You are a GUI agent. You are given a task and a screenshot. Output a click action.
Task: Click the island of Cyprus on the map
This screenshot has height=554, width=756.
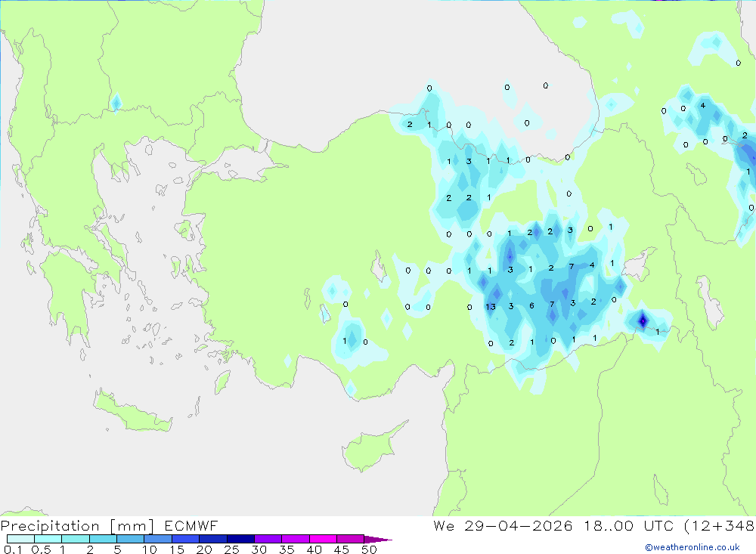pos(369,450)
